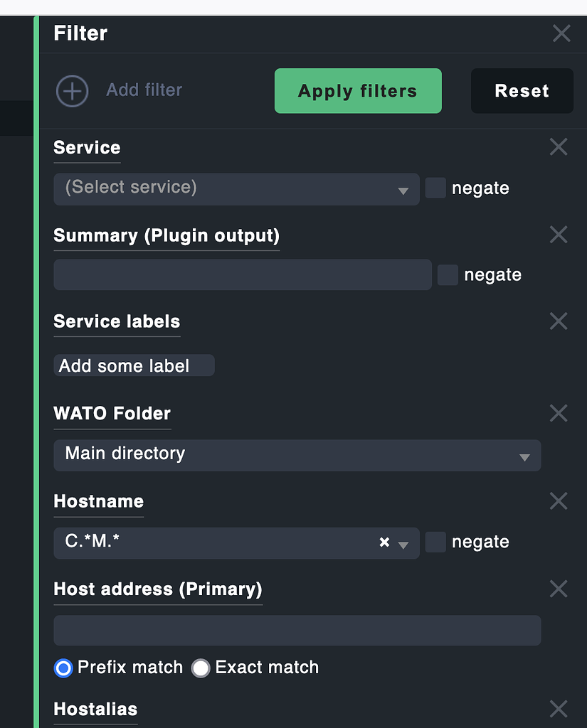Screen dimensions: 587x728
Task: Remove the Hostalias filter
Action: [x=558, y=708]
